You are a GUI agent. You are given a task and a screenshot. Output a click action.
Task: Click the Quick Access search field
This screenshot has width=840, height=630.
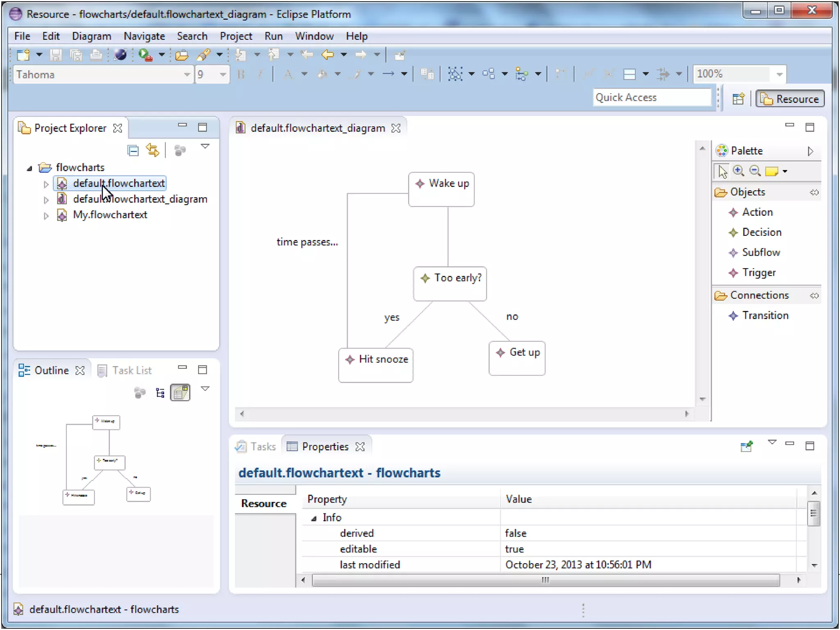pyautogui.click(x=651, y=97)
